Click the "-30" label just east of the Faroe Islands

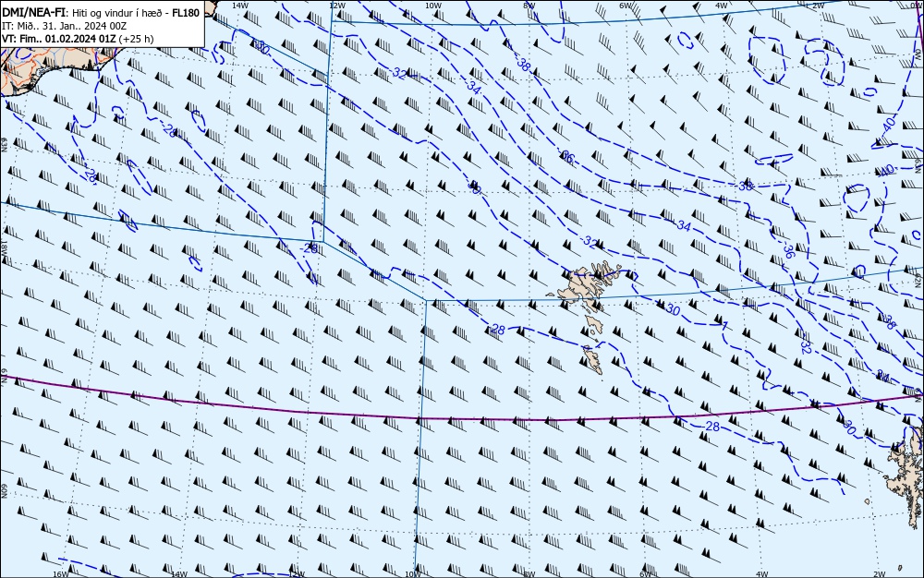[x=671, y=309]
